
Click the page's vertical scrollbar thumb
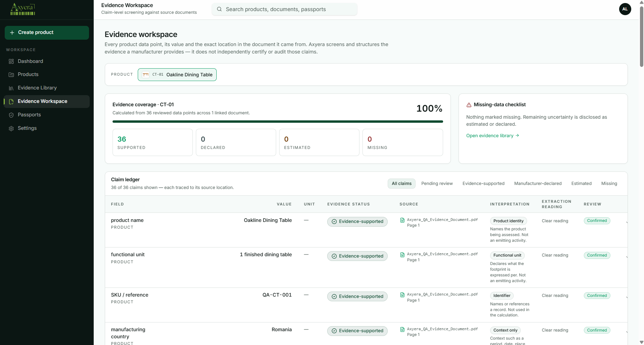click(x=641, y=36)
